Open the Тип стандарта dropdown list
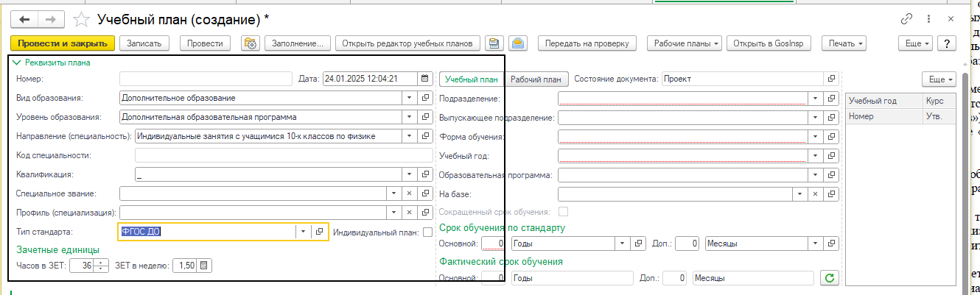 pos(304,232)
